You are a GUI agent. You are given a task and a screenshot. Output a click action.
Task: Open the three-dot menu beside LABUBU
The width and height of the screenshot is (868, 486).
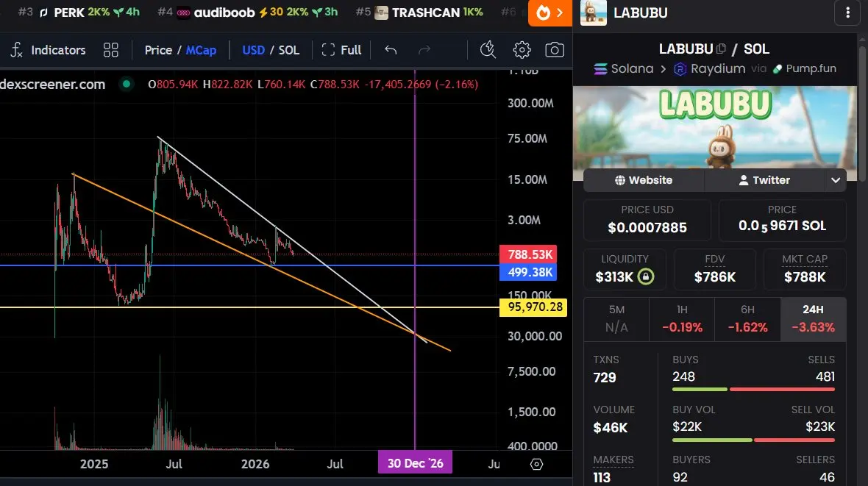click(847, 12)
